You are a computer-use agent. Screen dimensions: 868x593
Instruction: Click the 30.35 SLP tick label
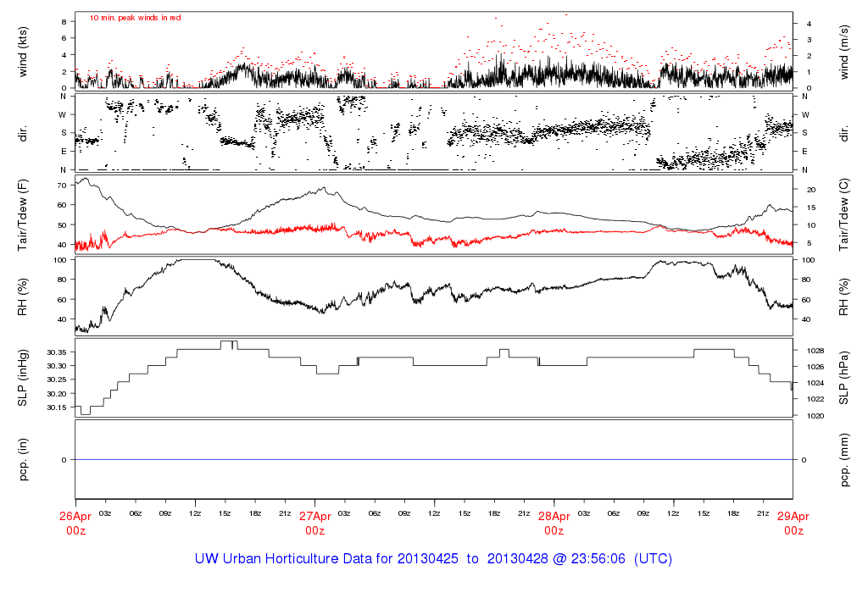tap(57, 352)
